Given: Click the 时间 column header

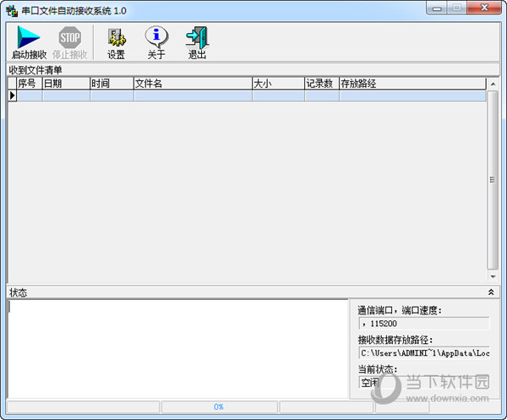Looking at the screenshot, I should point(111,84).
